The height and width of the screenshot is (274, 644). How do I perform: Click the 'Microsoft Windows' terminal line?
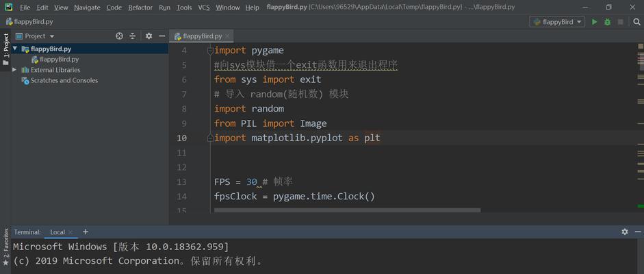[x=120, y=247]
